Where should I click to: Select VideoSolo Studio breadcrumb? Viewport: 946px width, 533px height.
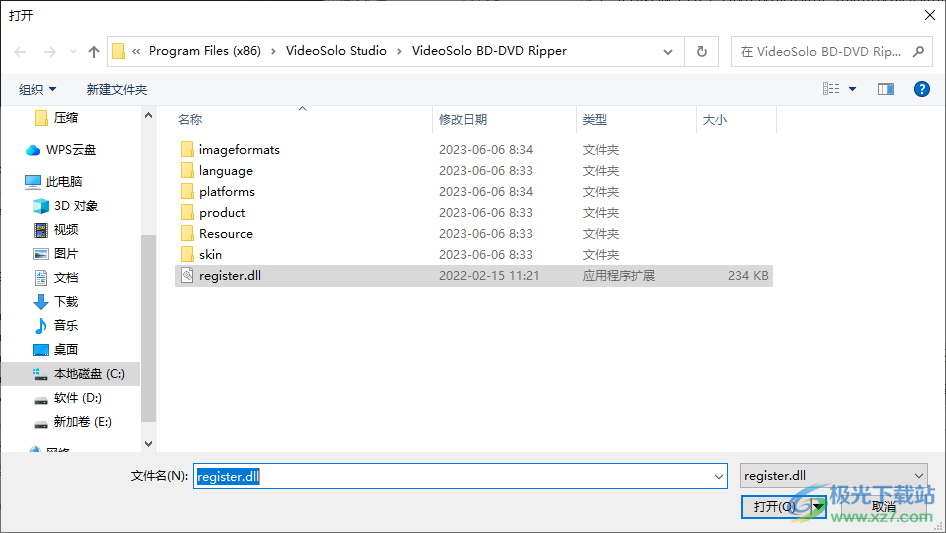tap(336, 51)
